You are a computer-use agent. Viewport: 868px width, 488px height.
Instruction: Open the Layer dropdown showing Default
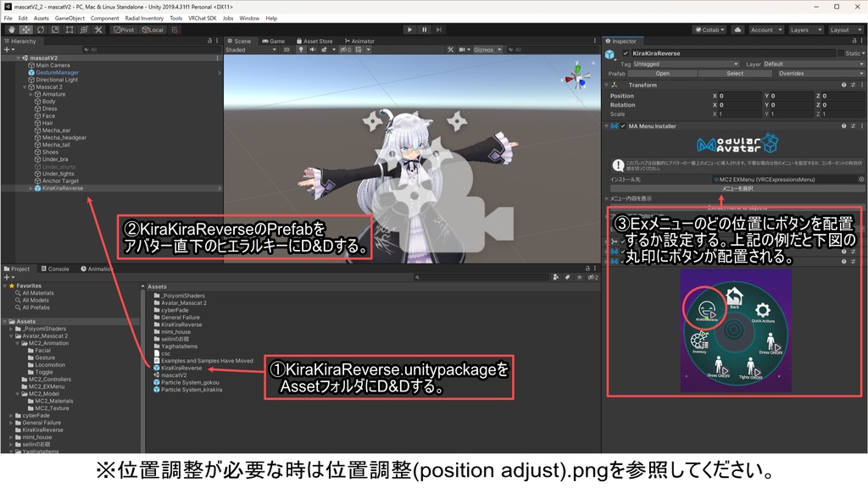click(814, 64)
